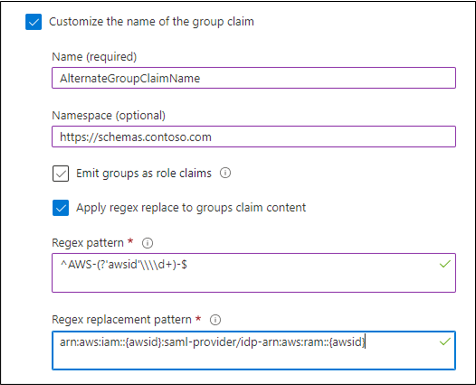
Task: Click Customize the name of the group claim label
Action: [x=152, y=22]
